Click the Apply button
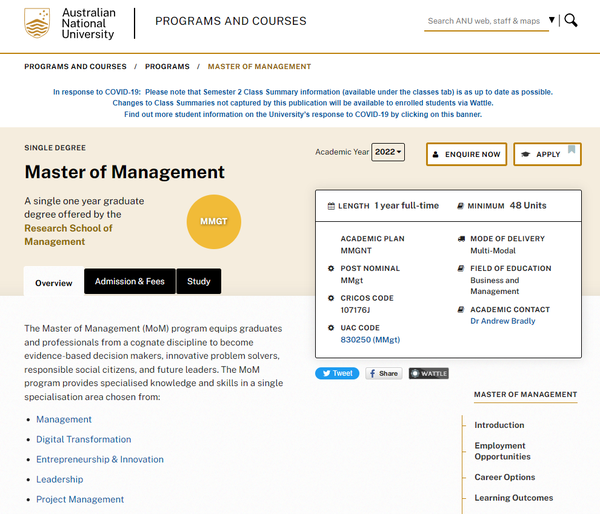The width and height of the screenshot is (600, 514). point(547,154)
